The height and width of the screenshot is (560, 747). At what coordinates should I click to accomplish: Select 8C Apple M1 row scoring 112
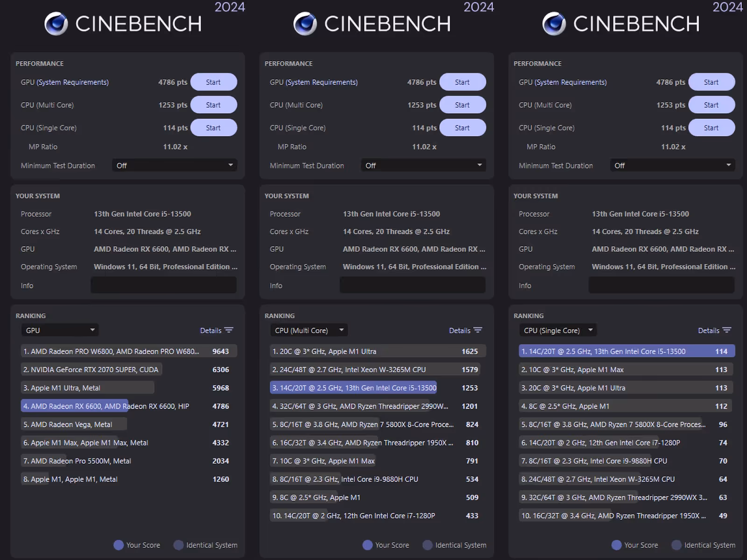(x=627, y=406)
